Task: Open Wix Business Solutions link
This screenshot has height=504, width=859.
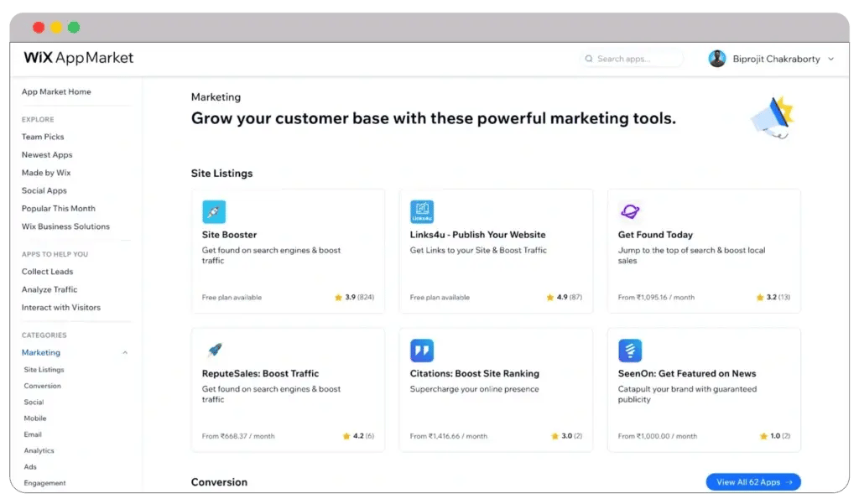Action: tap(65, 226)
